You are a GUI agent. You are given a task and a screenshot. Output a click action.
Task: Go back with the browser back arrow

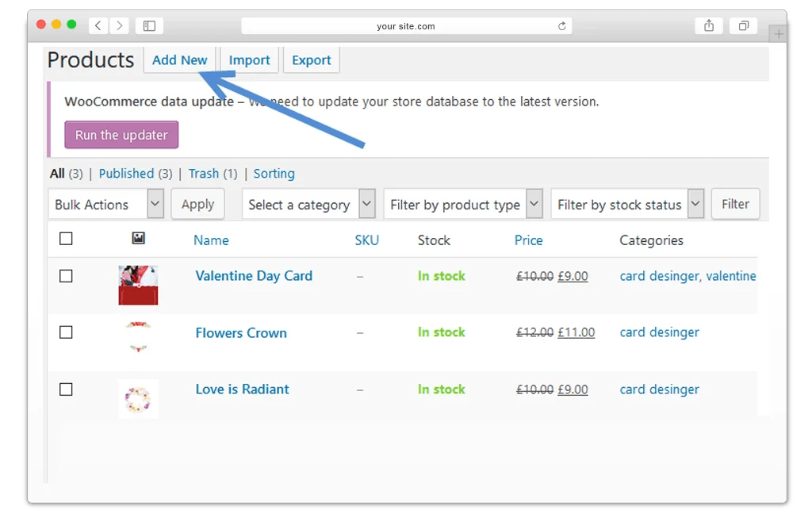click(98, 25)
